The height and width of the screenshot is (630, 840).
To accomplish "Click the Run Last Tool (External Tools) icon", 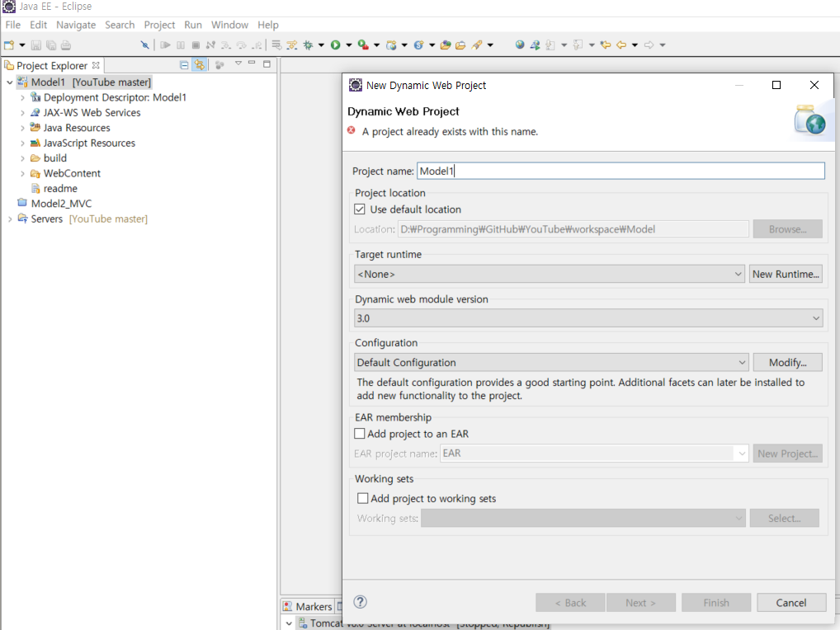I will pos(363,45).
